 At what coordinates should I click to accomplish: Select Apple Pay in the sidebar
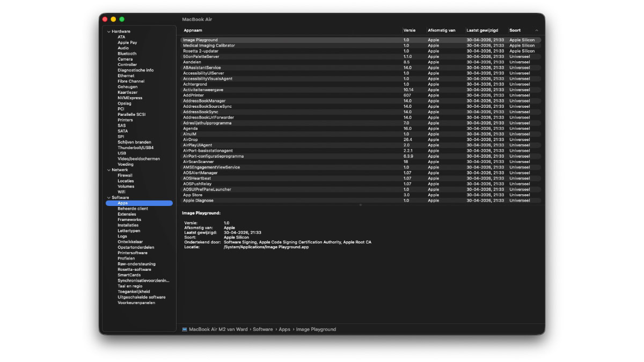(127, 42)
